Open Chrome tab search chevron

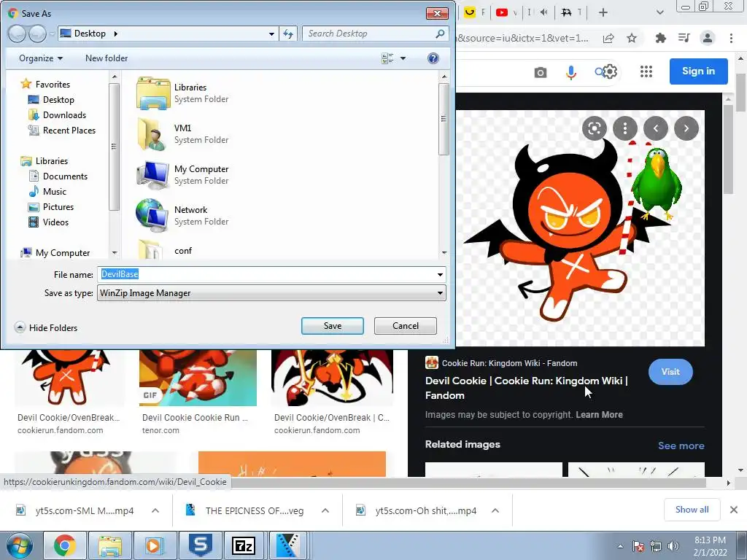tap(659, 12)
